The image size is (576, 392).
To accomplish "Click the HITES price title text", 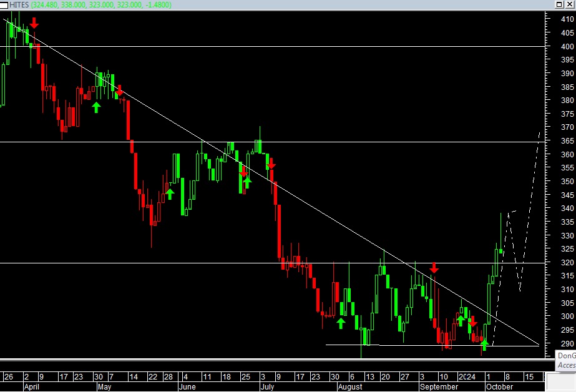I will click(x=90, y=5).
